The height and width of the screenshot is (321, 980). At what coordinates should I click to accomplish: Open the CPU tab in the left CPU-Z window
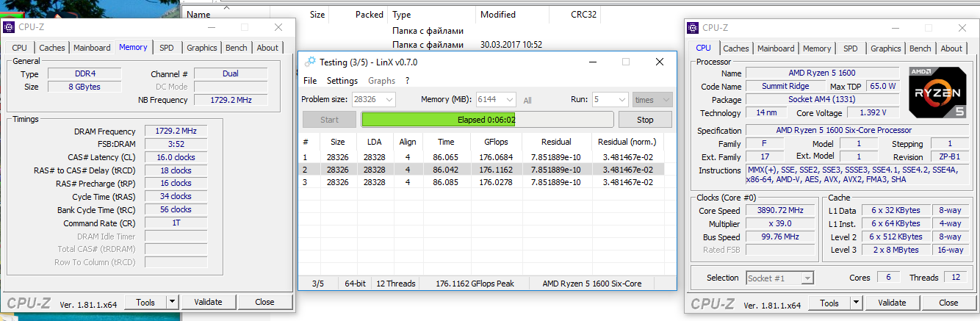tap(19, 48)
